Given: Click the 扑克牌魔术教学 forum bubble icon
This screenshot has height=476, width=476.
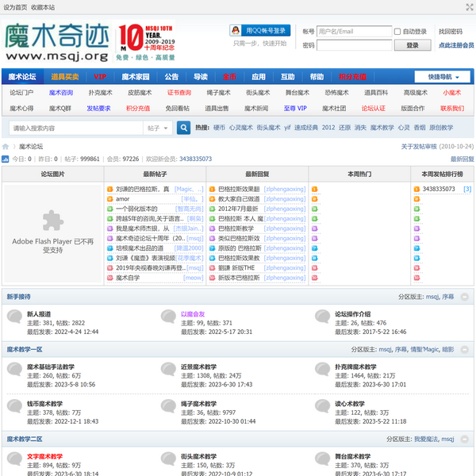Looking at the screenshot, I should tap(322, 370).
